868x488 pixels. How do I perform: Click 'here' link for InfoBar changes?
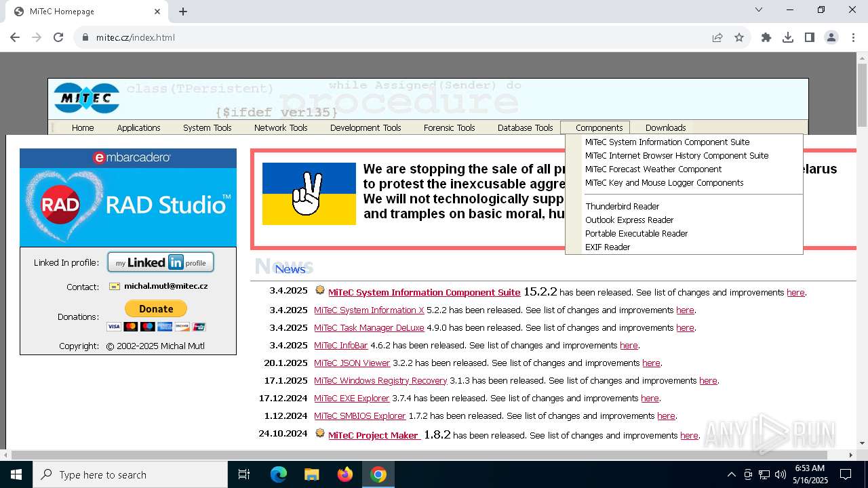coord(629,346)
